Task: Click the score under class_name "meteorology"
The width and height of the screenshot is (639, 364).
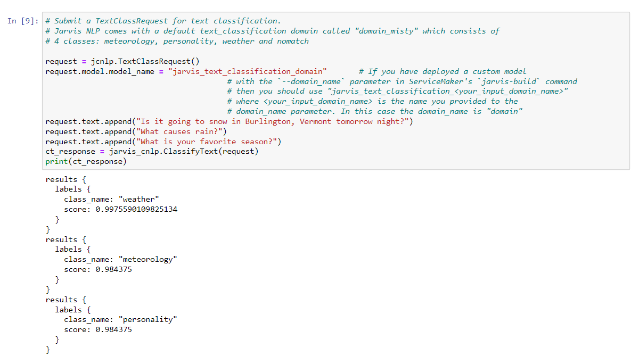Action: [98, 269]
